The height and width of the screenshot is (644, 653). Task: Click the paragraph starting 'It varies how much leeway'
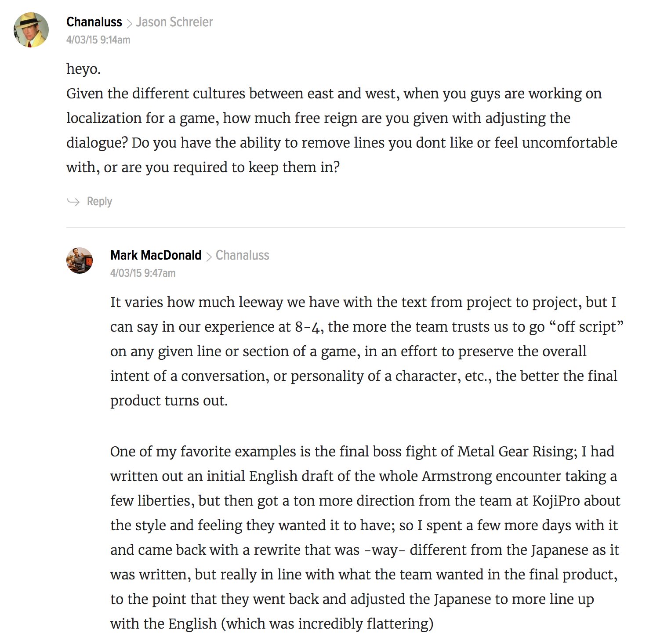367,351
